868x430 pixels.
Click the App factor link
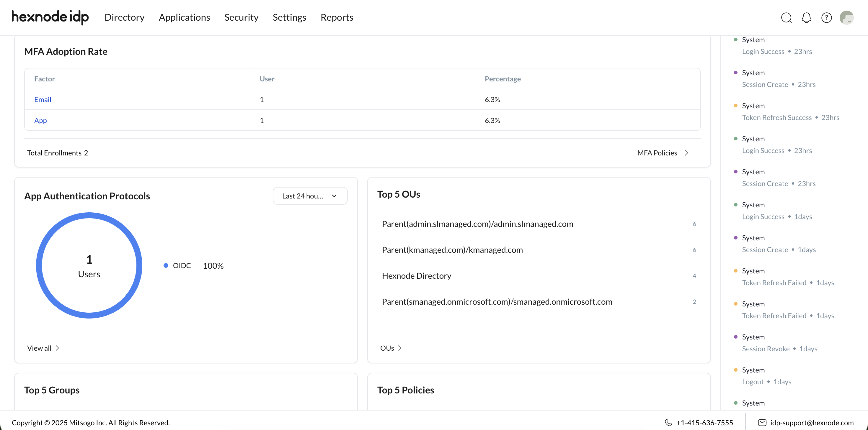tap(40, 120)
